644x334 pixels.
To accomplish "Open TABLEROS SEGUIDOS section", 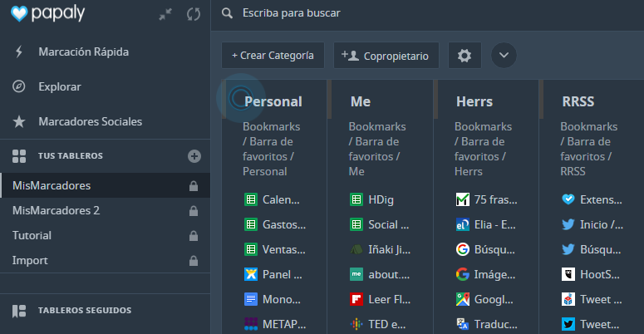I will pos(85,310).
